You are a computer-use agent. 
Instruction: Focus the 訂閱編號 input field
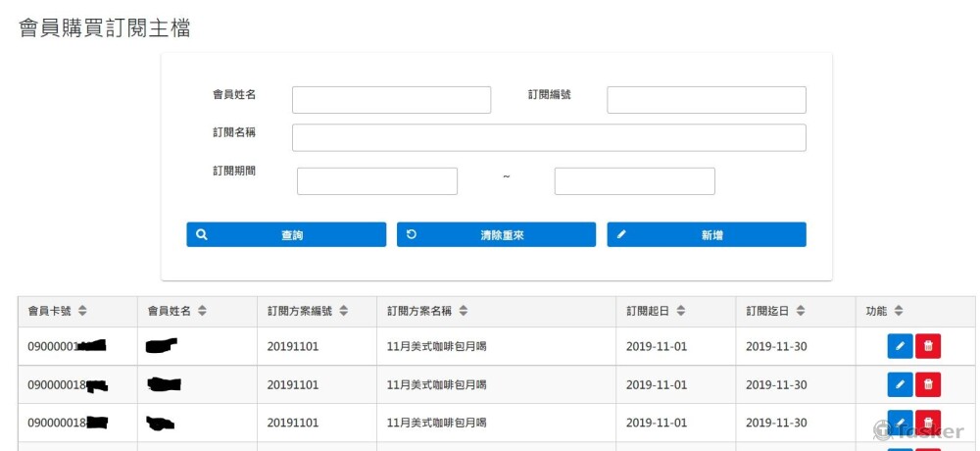click(707, 100)
